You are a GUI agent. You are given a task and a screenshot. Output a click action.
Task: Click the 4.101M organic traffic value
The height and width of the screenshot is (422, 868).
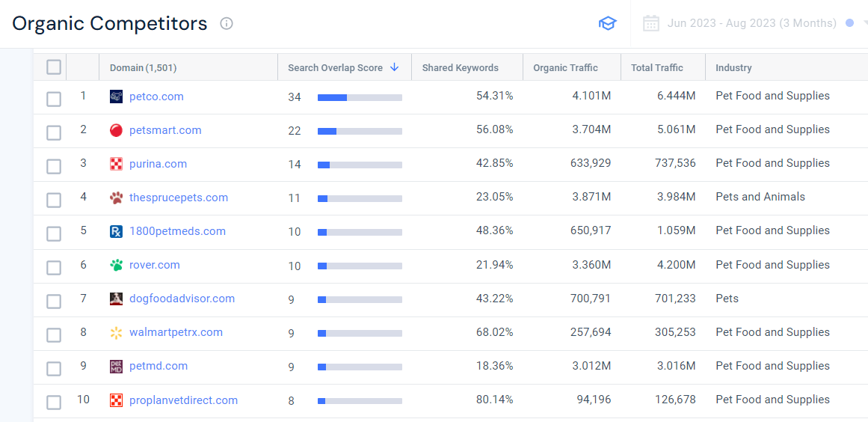592,96
